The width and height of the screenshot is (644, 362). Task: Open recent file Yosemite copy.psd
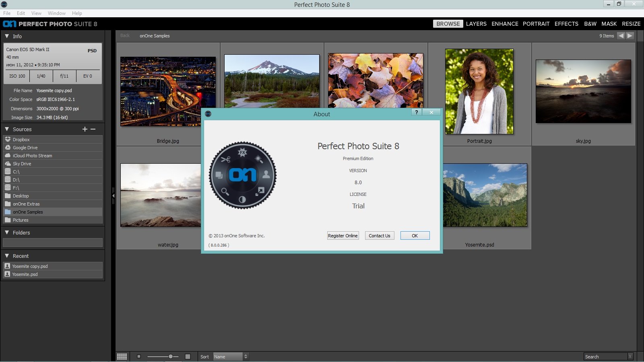pyautogui.click(x=53, y=266)
